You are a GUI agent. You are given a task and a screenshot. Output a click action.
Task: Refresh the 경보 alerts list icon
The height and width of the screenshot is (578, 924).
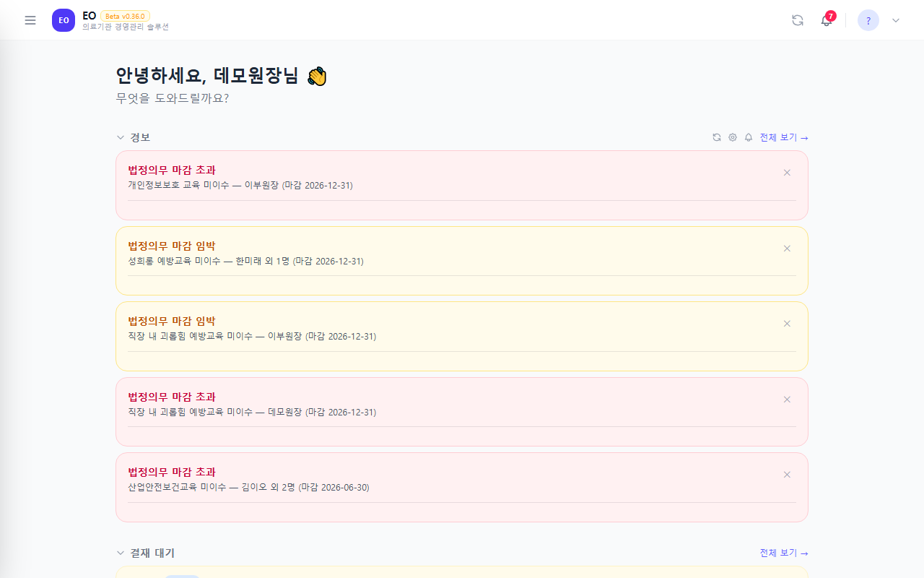(717, 137)
